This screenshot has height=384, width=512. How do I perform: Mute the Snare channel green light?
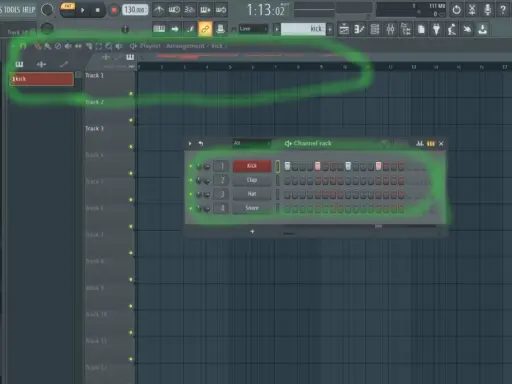[x=191, y=209]
